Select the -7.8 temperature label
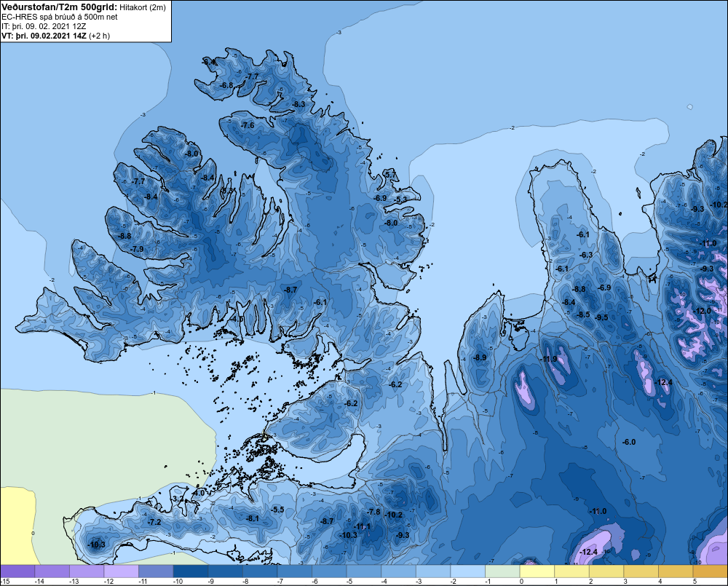This screenshot has width=728, height=586. coord(373,512)
